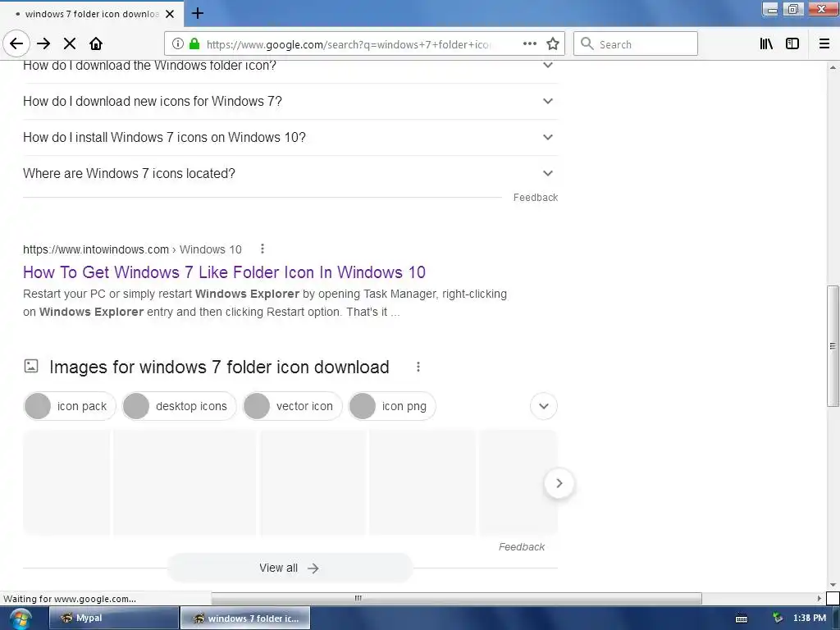Click the horizontal scrollbar thumb
Screen dimensions: 840x630
click(456, 598)
